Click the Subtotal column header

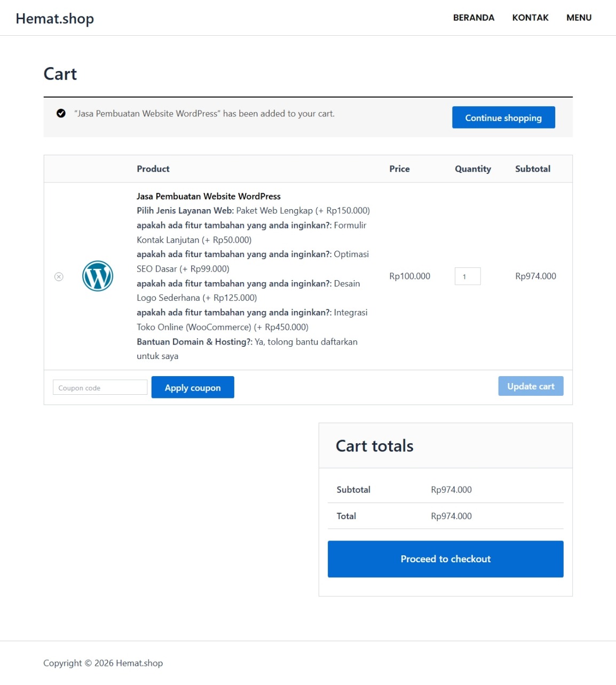click(533, 169)
